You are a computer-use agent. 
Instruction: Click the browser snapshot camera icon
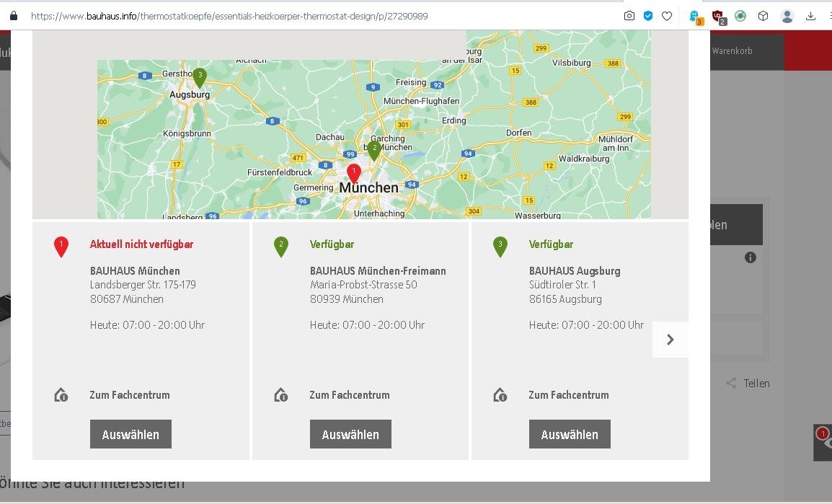point(629,16)
